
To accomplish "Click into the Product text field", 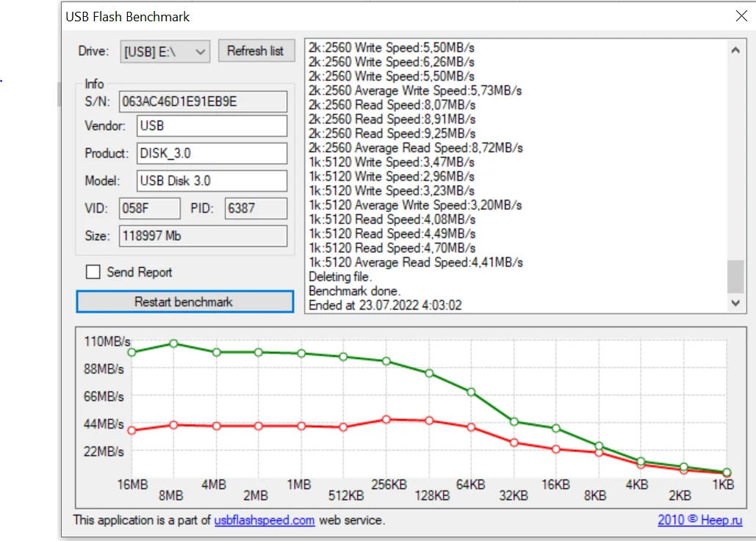I will (x=212, y=153).
